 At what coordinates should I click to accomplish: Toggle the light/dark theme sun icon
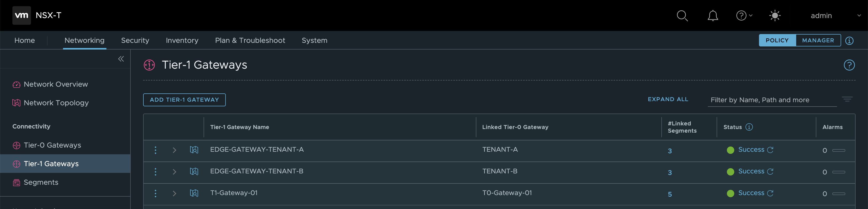pyautogui.click(x=775, y=15)
